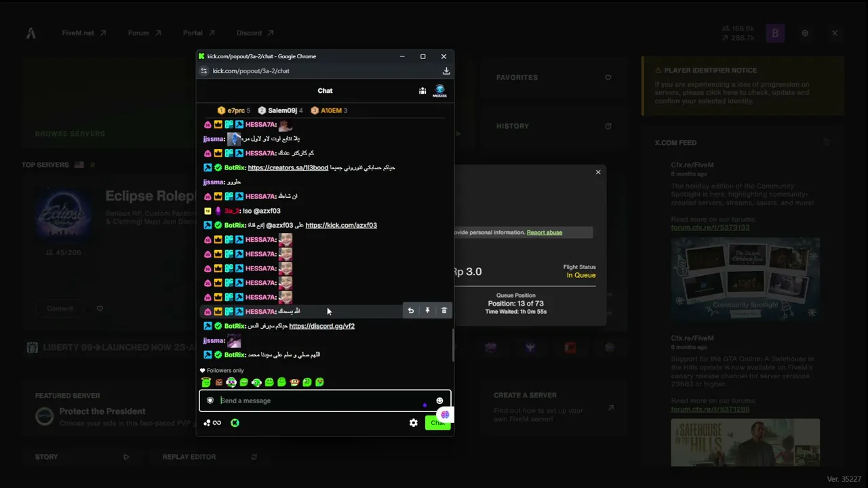
Task: Click the In Queue flight status text
Action: (581, 275)
